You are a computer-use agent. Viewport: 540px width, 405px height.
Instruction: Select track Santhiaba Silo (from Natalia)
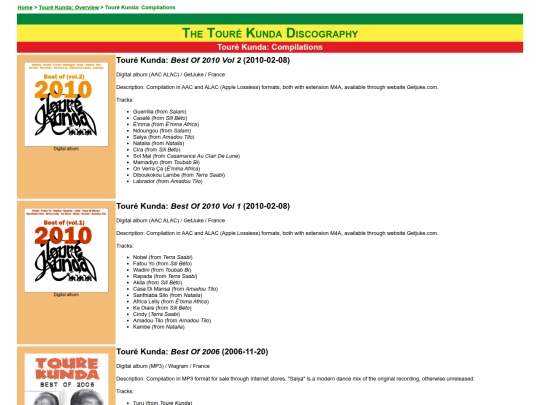[x=167, y=295]
